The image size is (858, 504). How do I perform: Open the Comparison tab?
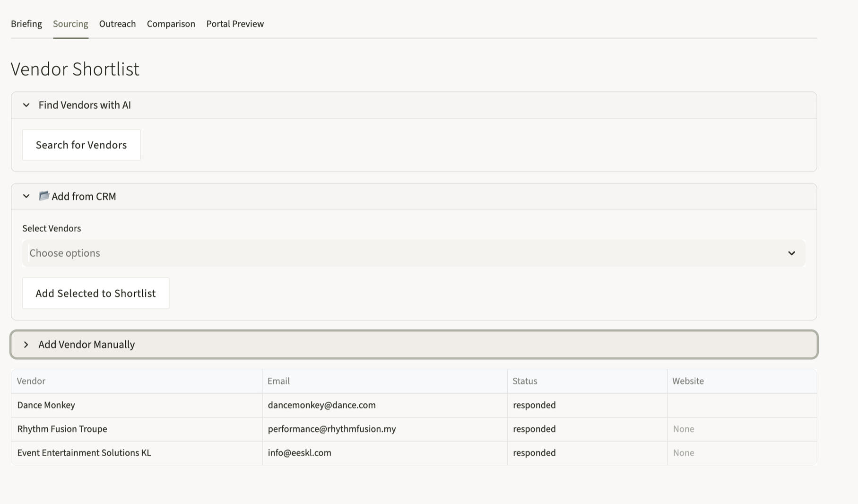[171, 24]
